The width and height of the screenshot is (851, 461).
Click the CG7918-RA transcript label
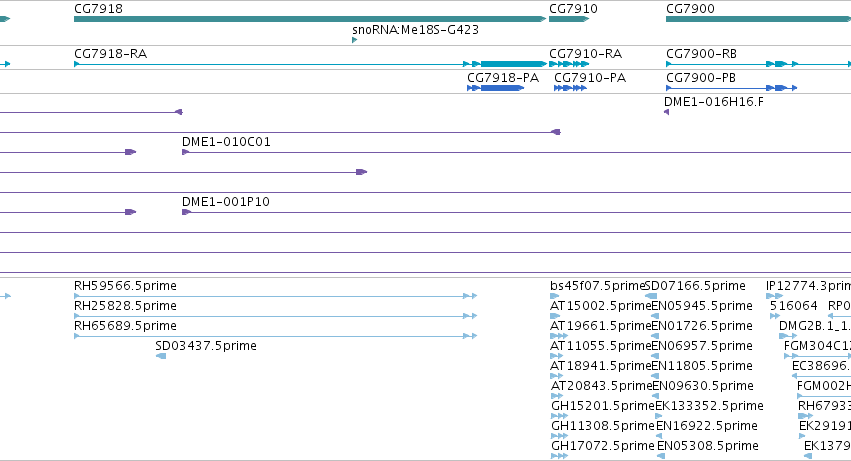coord(110,54)
